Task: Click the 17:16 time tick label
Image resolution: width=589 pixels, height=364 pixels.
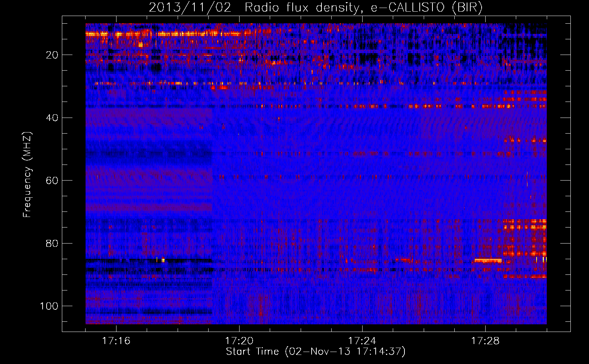Action: click(x=116, y=341)
